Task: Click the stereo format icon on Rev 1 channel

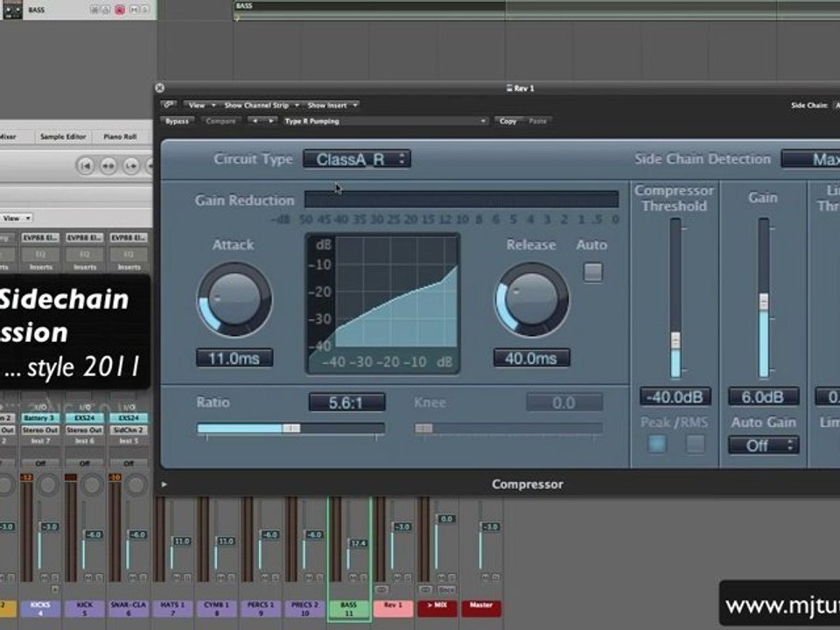Action: (x=381, y=589)
